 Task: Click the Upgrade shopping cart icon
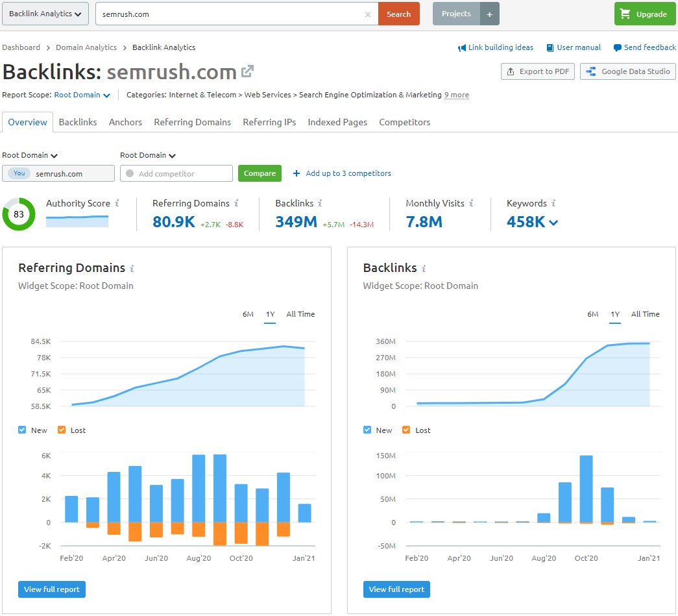coord(625,14)
